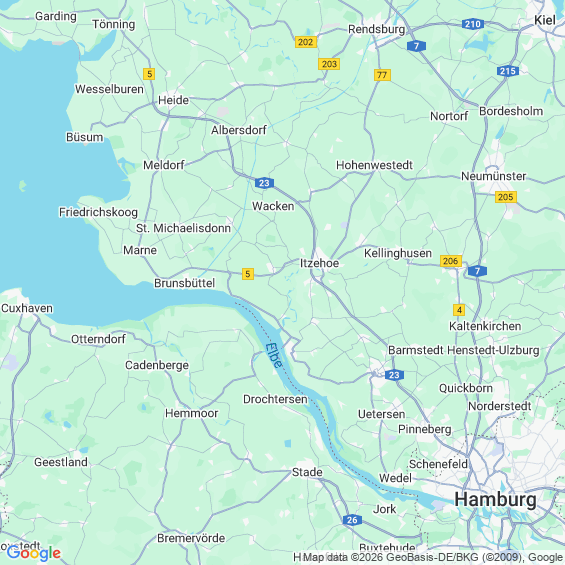The image size is (565, 565).
Task: Click the yellow 4 shield above Kaltenkirchen
Action: point(459,310)
